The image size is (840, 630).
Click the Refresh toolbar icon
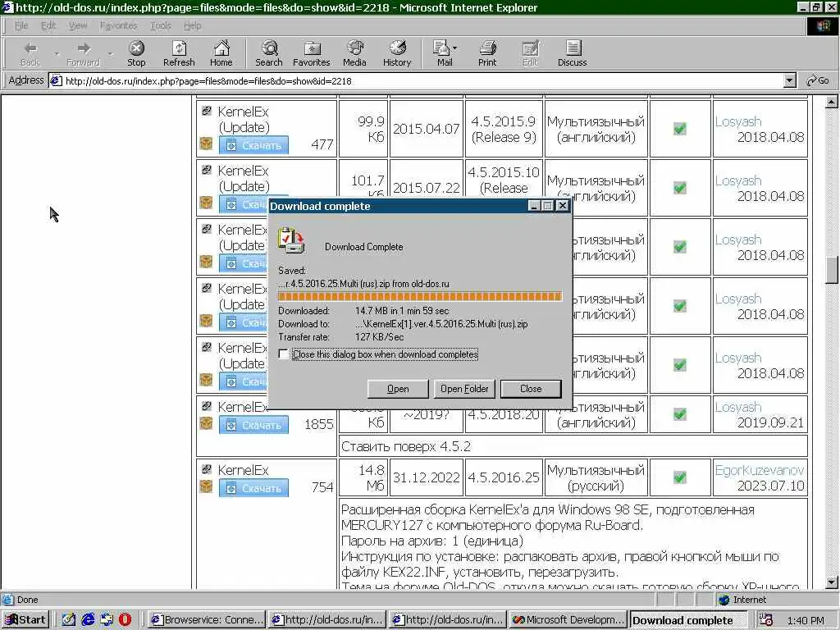[179, 53]
